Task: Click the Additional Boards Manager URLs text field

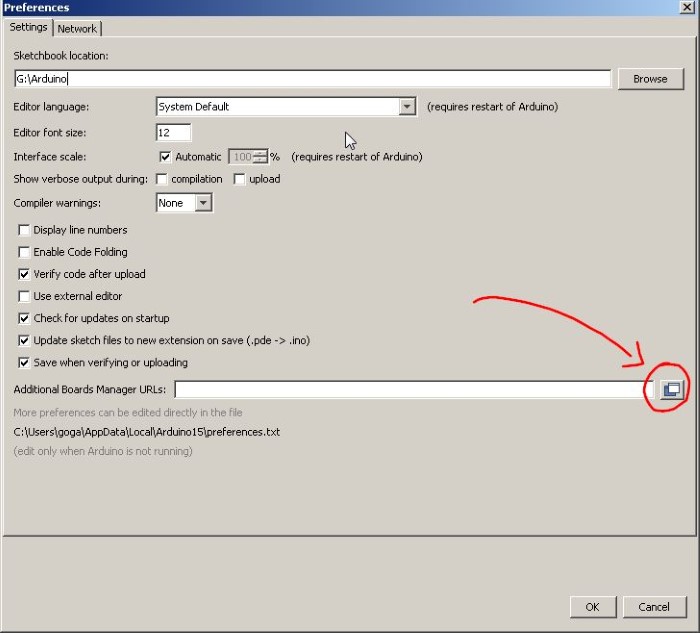Action: [414, 389]
